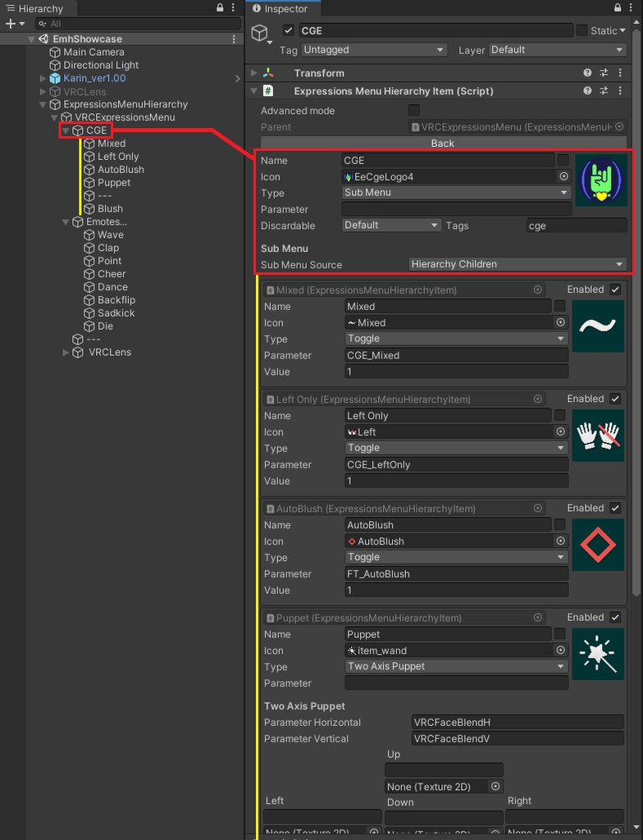
Task: Toggle the CGE object active checkbox
Action: pos(288,30)
